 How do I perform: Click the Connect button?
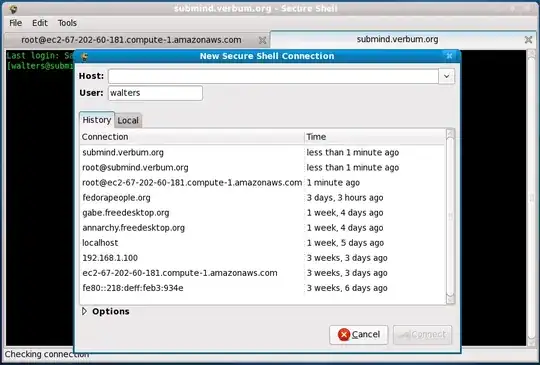[423, 335]
